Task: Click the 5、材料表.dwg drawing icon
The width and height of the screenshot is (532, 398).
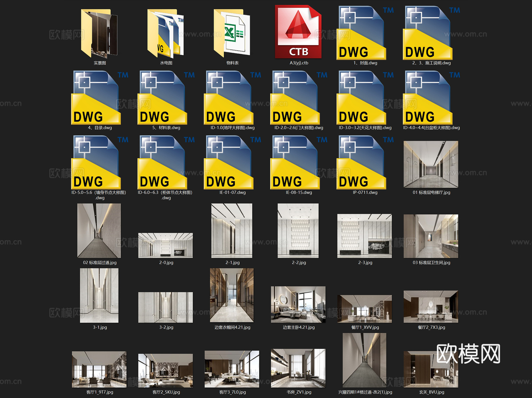Action: (x=166, y=98)
